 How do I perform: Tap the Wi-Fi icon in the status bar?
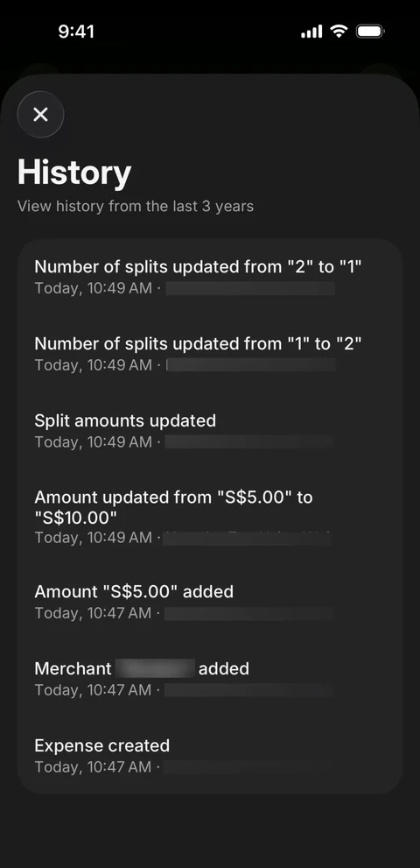338,32
